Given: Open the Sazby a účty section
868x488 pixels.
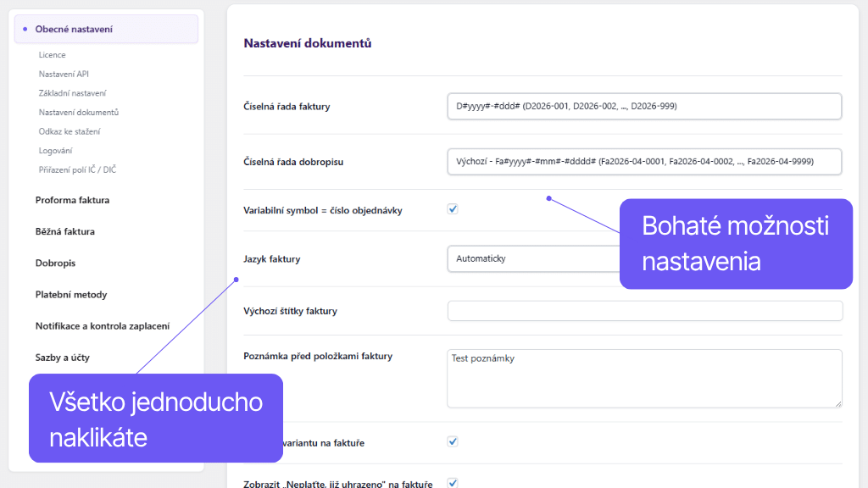Looking at the screenshot, I should [63, 358].
